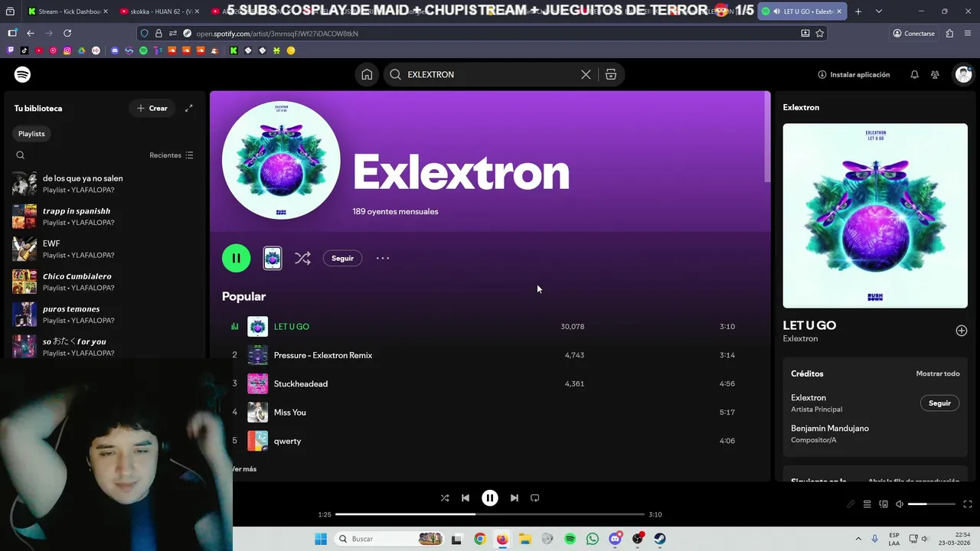The image size is (980, 551).
Task: Click Mostrar todo in Créditos
Action: [938, 373]
